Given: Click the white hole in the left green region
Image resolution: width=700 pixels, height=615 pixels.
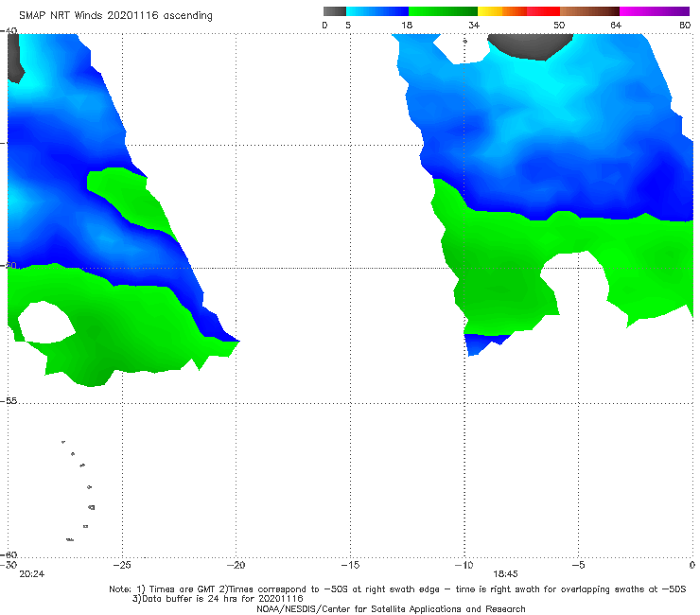Looking at the screenshot, I should pyautogui.click(x=46, y=323).
